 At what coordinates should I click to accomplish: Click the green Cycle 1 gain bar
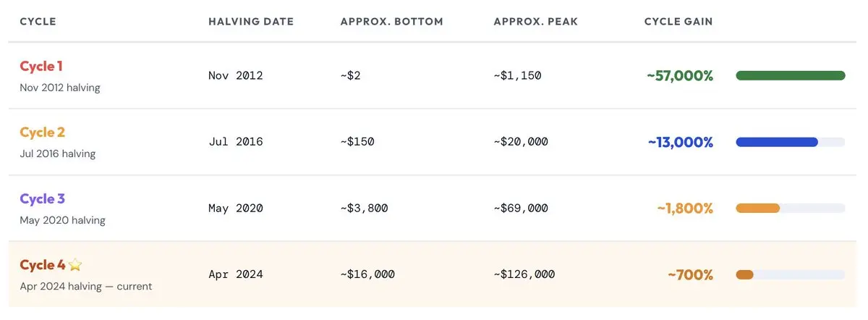790,75
